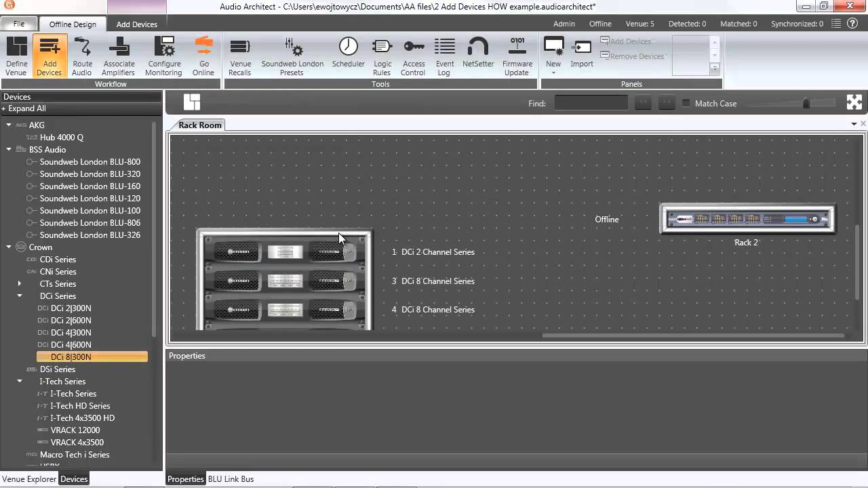The width and height of the screenshot is (868, 488).
Task: Click the New panel icon
Action: pyautogui.click(x=553, y=47)
